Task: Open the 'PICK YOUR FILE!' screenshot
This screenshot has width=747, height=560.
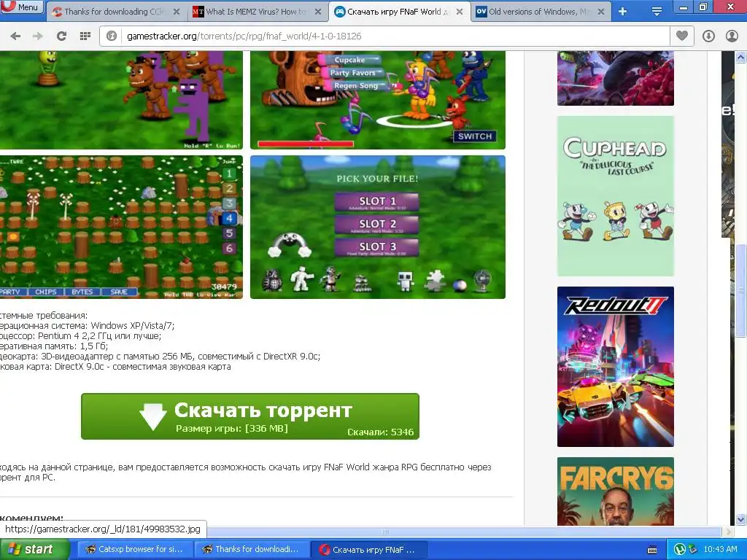Action: [378, 227]
